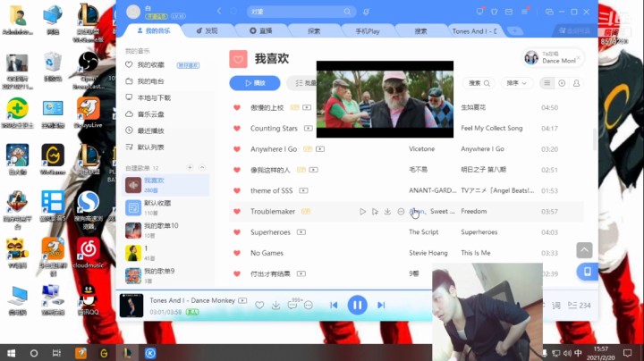
Task: Open the 排序 sort dropdown
Action: (x=516, y=83)
